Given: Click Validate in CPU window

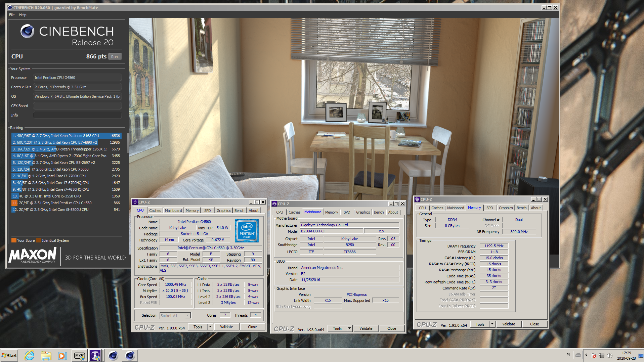Looking at the screenshot, I should 226,327.
